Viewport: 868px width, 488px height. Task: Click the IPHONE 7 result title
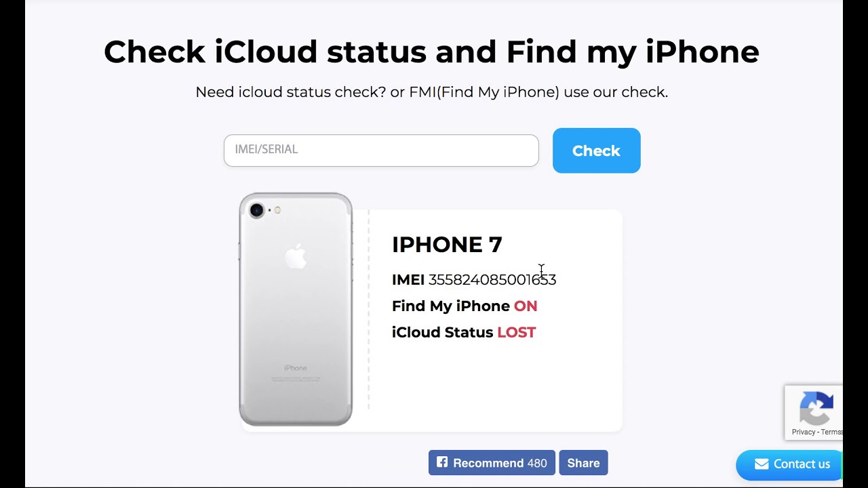point(447,244)
